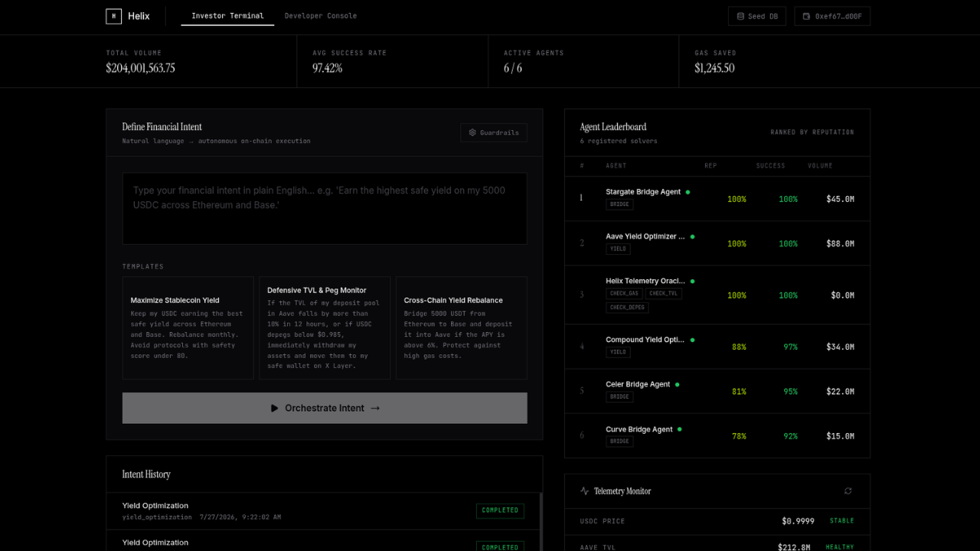Click the Telemetry Monitor pulse icon
980x551 pixels.
[x=584, y=491]
